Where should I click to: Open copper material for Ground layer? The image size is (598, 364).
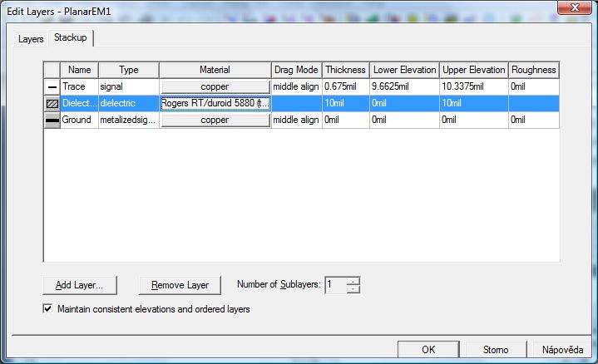pos(215,120)
